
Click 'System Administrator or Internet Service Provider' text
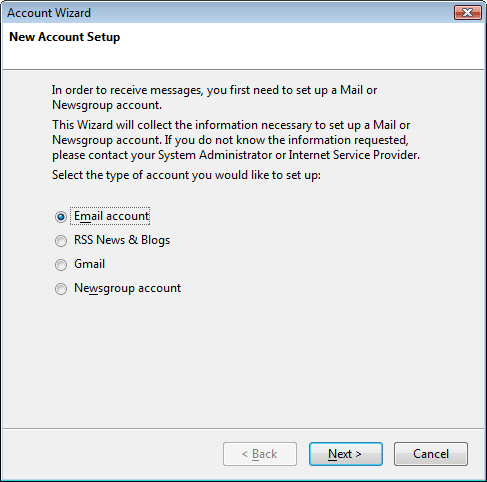click(289, 155)
